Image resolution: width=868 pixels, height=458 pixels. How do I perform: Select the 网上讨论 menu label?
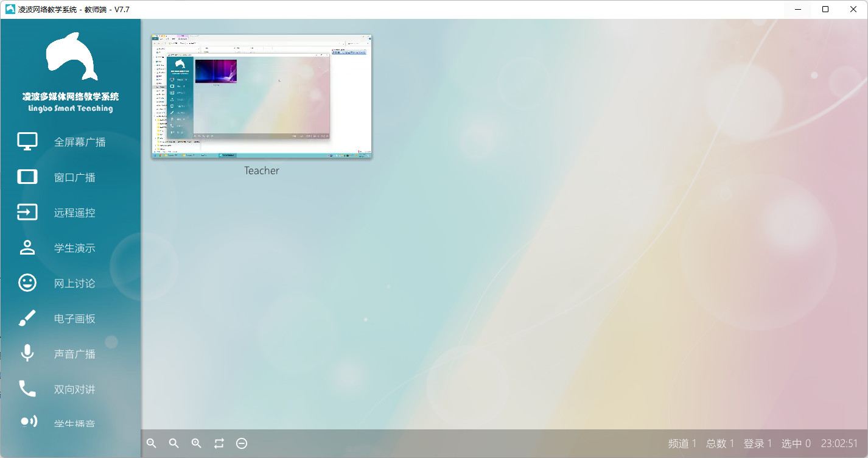pyautogui.click(x=75, y=283)
